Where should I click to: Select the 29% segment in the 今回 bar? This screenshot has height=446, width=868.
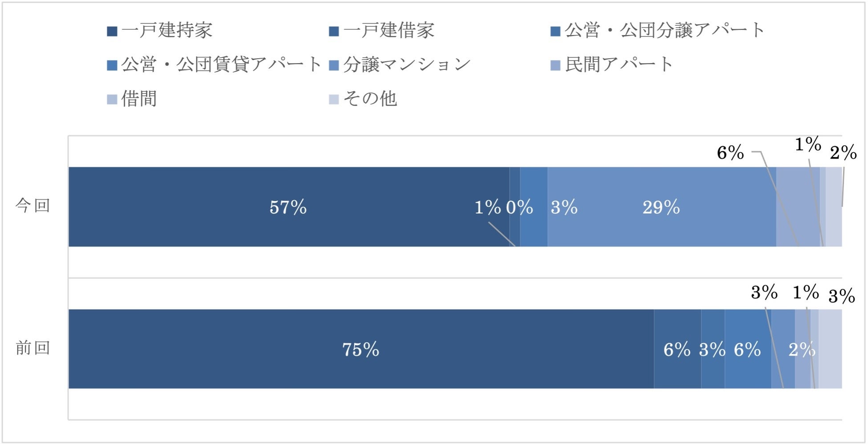(661, 207)
